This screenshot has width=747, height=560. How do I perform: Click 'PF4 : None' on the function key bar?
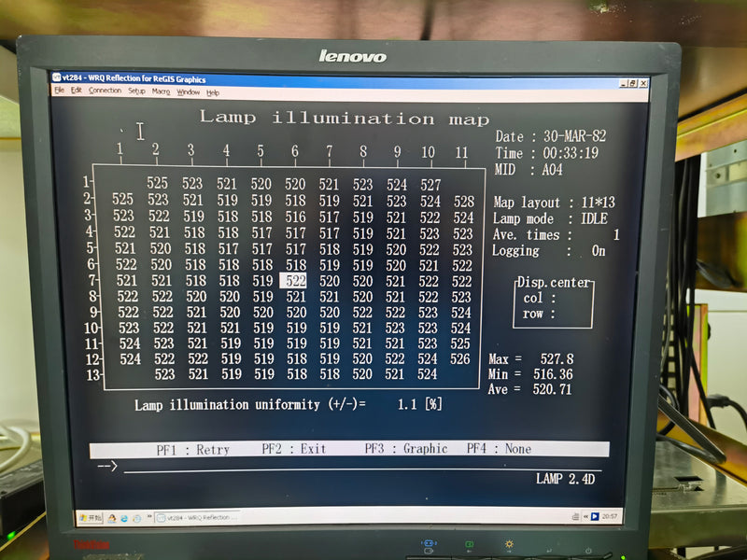click(x=499, y=448)
